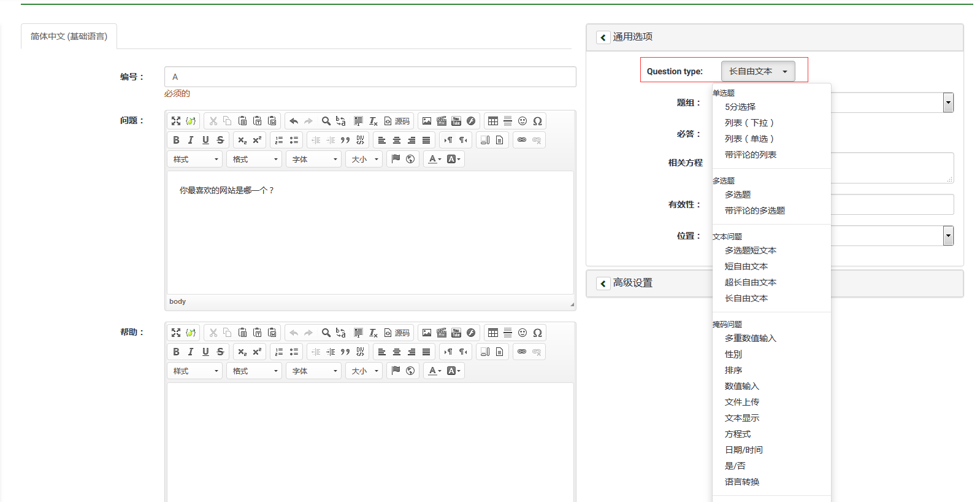
Task: Insert a table in the question editor
Action: (493, 121)
